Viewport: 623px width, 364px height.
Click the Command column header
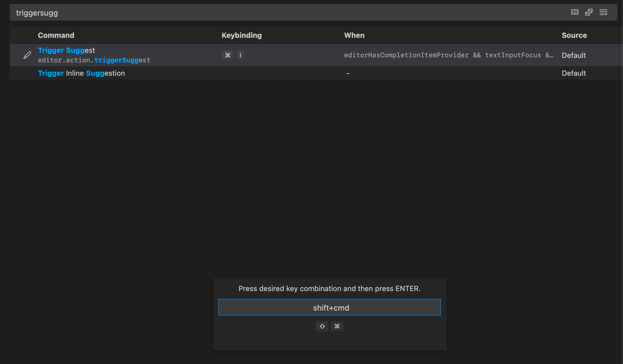tap(56, 35)
